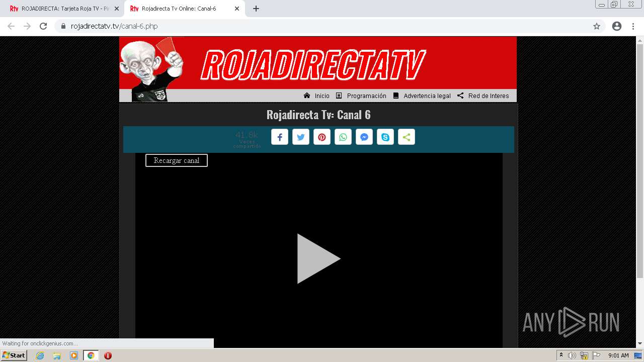Click the red Opera-like taskbar icon
This screenshot has width=644, height=362.
[108, 355]
